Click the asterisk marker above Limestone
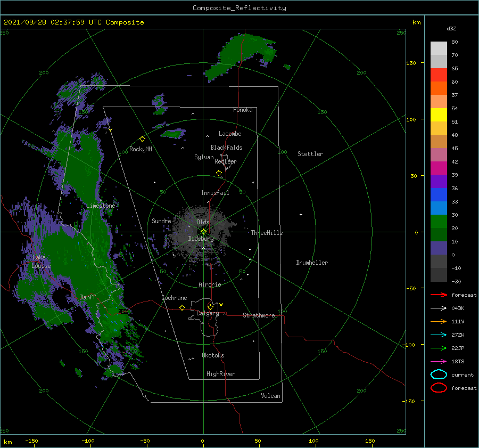Image resolution: width=479 pixels, height=448 pixels. pyautogui.click(x=101, y=201)
